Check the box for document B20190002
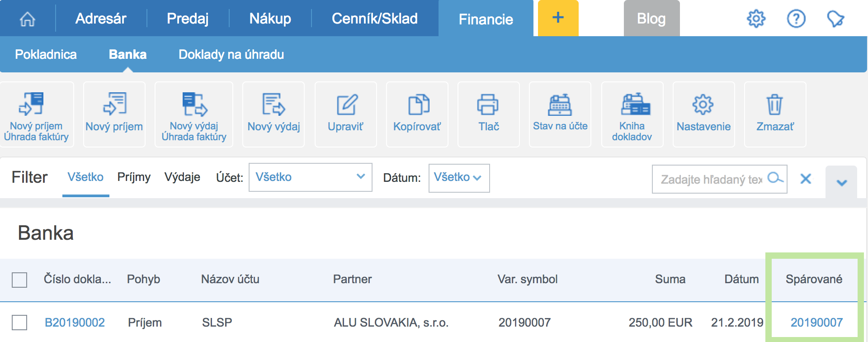This screenshot has width=868, height=342. tap(19, 323)
